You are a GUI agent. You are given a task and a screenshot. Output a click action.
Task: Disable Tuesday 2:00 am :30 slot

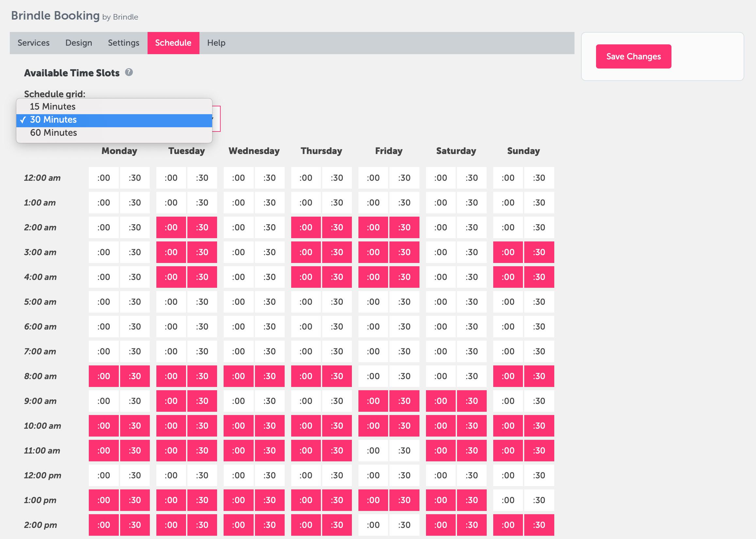point(202,227)
